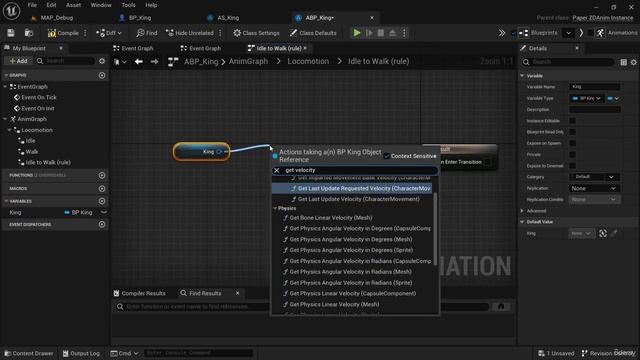
Task: Expand the toolbar overflow chevrons
Action: pyautogui.click(x=502, y=33)
